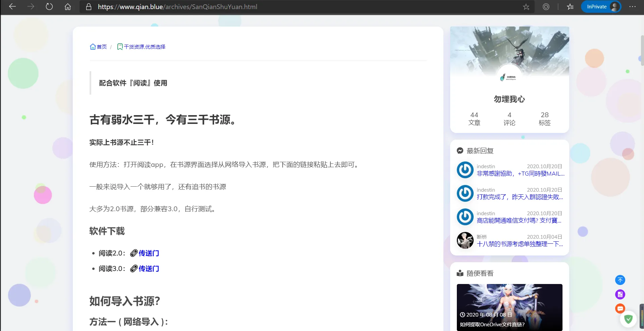Click the 如何导入书源? heading
The image size is (644, 331).
(125, 301)
